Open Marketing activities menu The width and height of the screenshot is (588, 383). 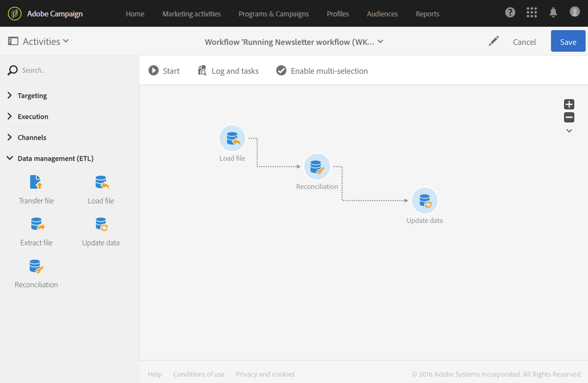click(x=191, y=14)
